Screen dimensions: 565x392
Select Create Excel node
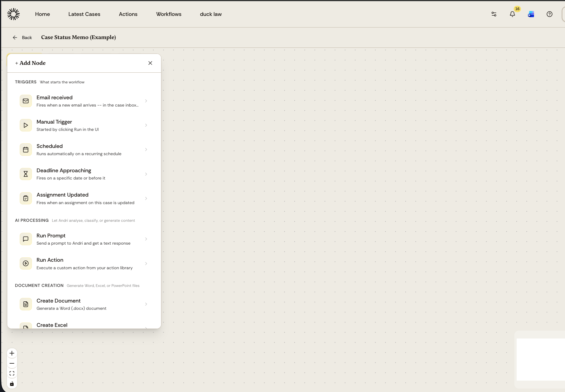coord(84,325)
